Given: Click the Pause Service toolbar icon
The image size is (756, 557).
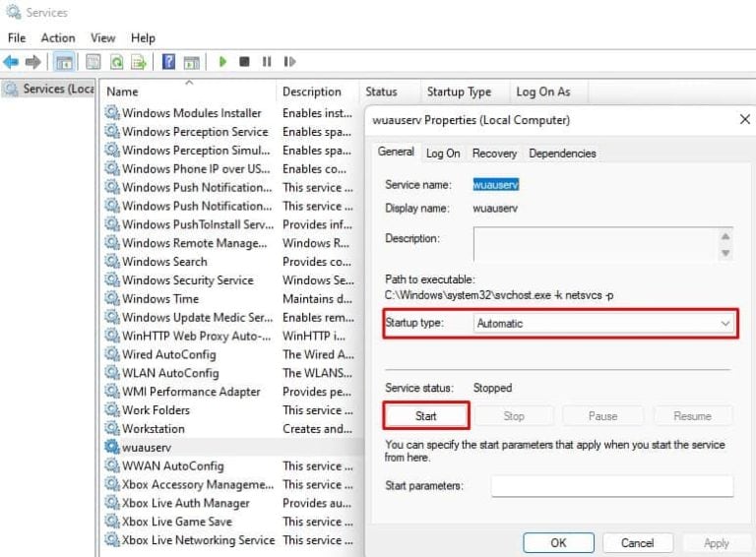Looking at the screenshot, I should coord(267,61).
